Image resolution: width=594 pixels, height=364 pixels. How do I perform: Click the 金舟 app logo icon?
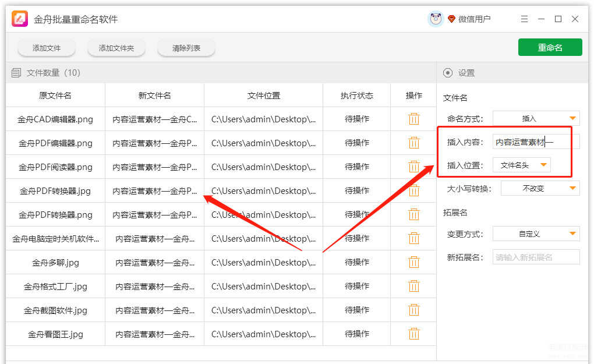[x=20, y=19]
